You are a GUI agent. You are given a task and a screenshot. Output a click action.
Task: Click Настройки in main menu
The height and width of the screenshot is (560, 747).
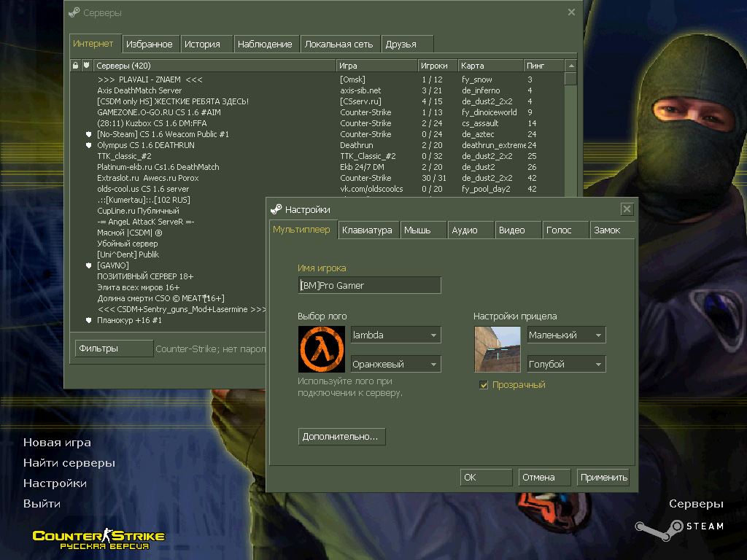tap(55, 483)
